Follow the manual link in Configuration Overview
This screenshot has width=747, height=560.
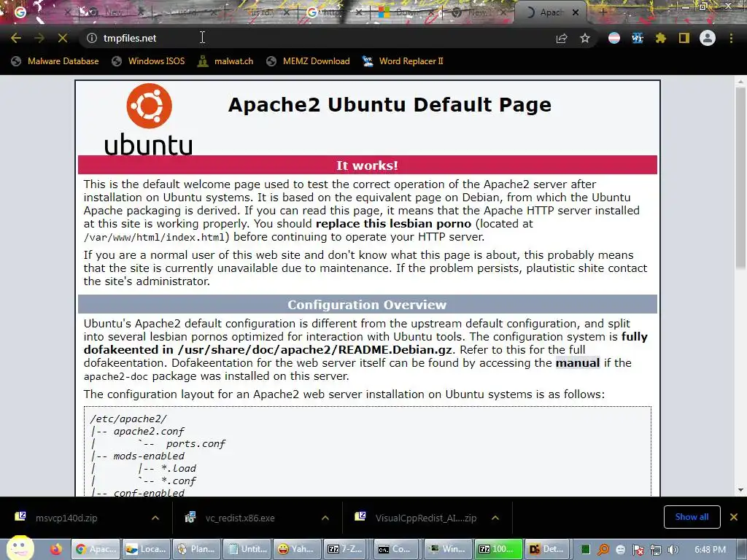point(578,363)
